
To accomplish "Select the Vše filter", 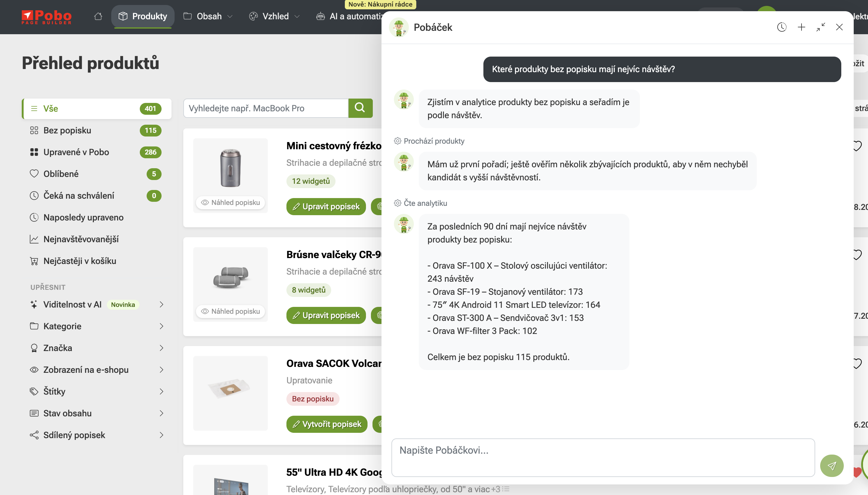I will 96,109.
